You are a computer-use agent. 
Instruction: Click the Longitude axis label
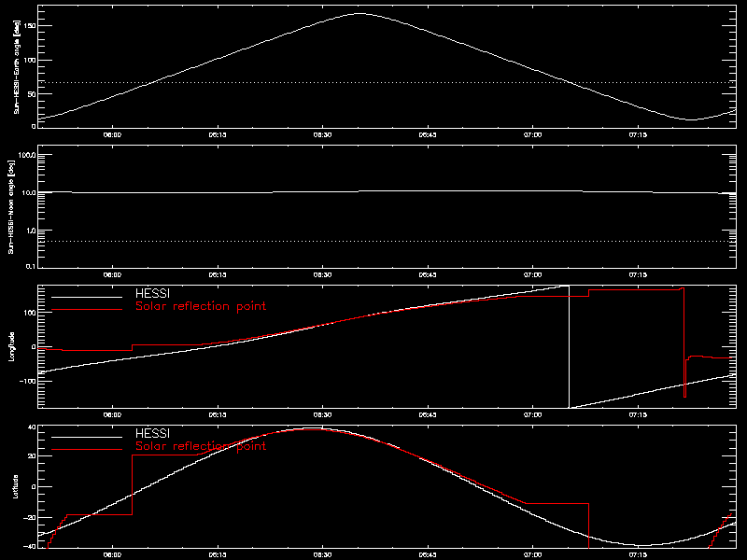click(12, 346)
